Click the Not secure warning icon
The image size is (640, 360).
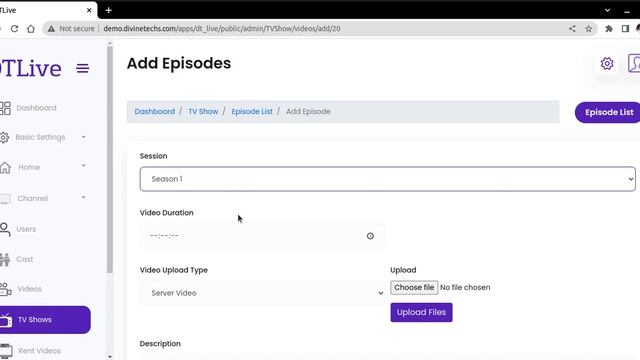(51, 29)
